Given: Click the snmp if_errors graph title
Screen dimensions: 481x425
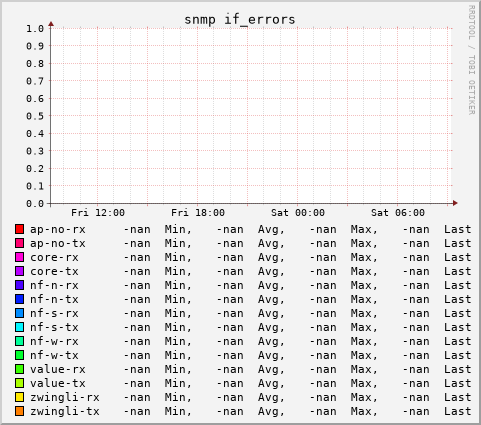Looking at the screenshot, I should [x=240, y=20].
